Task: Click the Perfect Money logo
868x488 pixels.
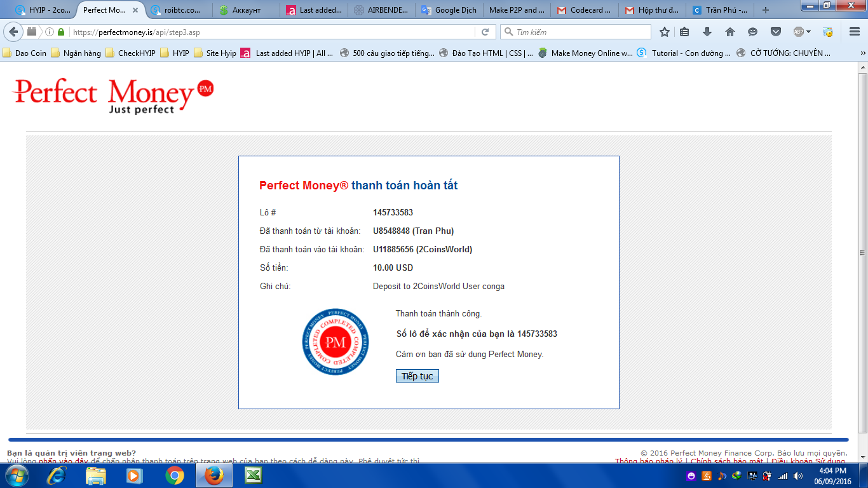Action: point(113,97)
